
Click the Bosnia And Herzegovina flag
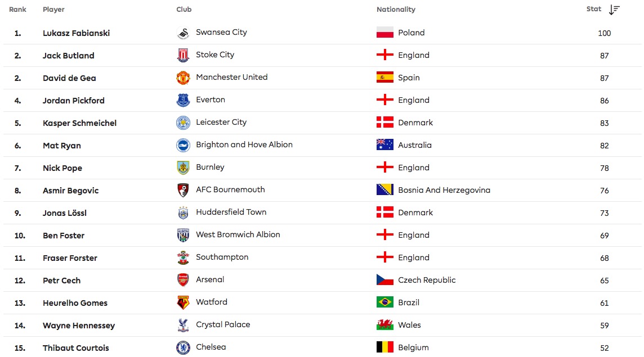[x=385, y=190]
